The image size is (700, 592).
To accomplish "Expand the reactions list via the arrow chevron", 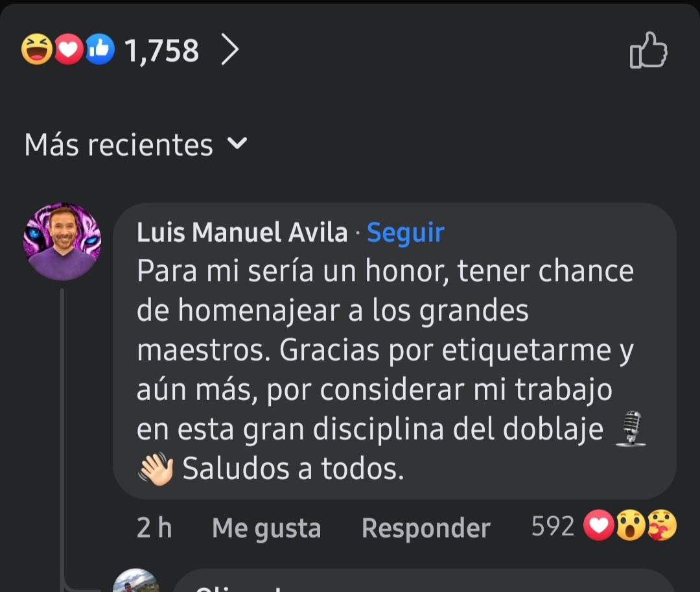I will tap(230, 49).
